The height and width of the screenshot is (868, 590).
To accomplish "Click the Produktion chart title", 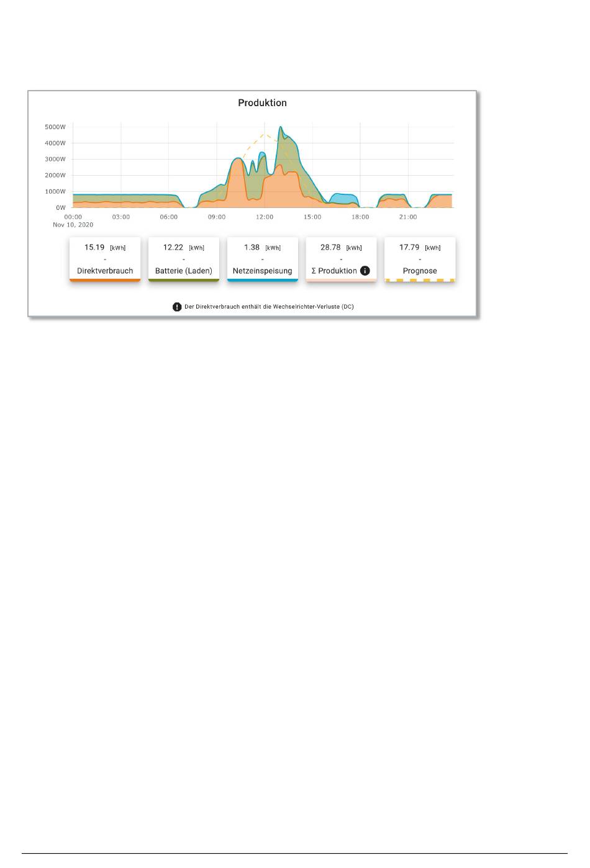I will (263, 103).
